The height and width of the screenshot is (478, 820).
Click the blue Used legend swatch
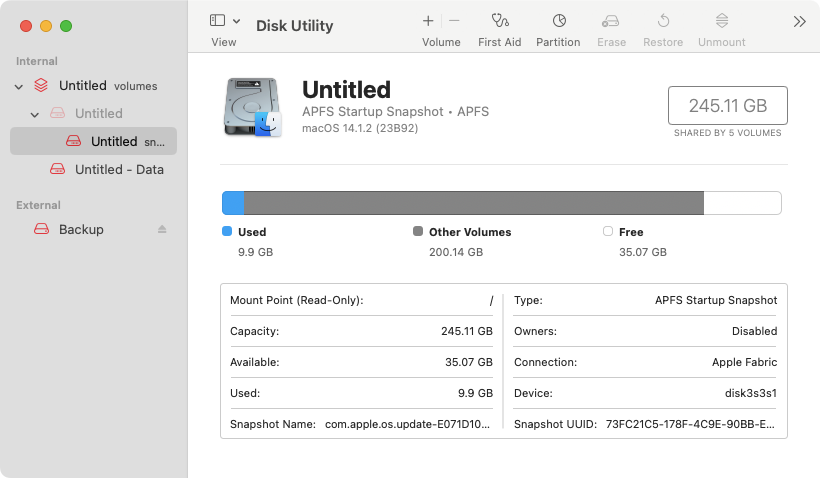227,231
